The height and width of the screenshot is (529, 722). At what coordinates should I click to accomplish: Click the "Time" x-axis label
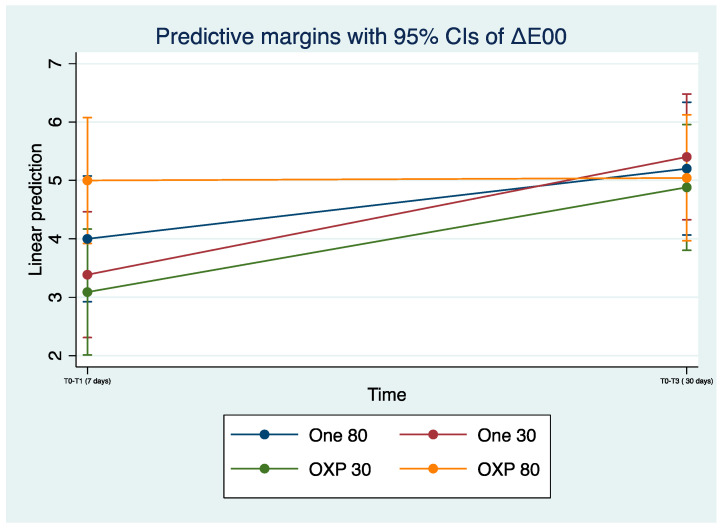pos(386,393)
